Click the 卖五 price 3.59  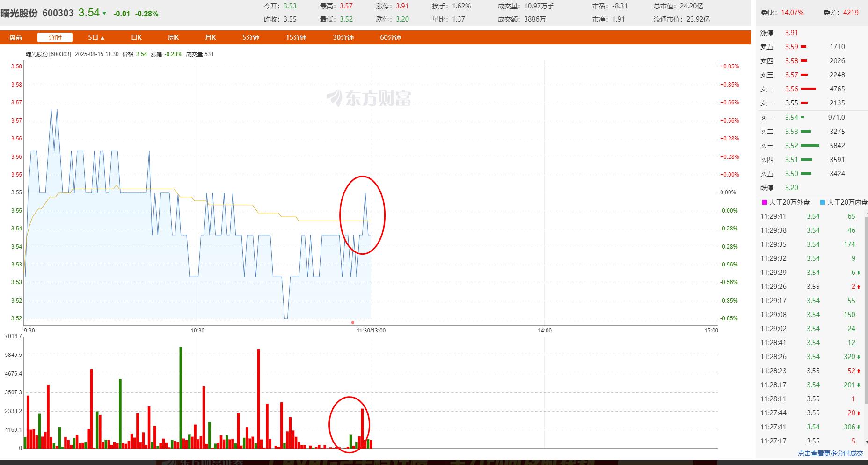[792, 47]
